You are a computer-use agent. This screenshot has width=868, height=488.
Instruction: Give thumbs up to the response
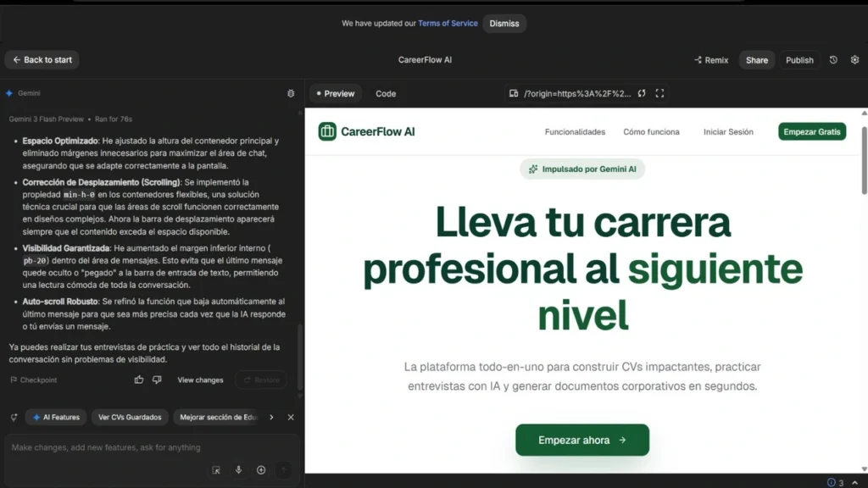(138, 380)
